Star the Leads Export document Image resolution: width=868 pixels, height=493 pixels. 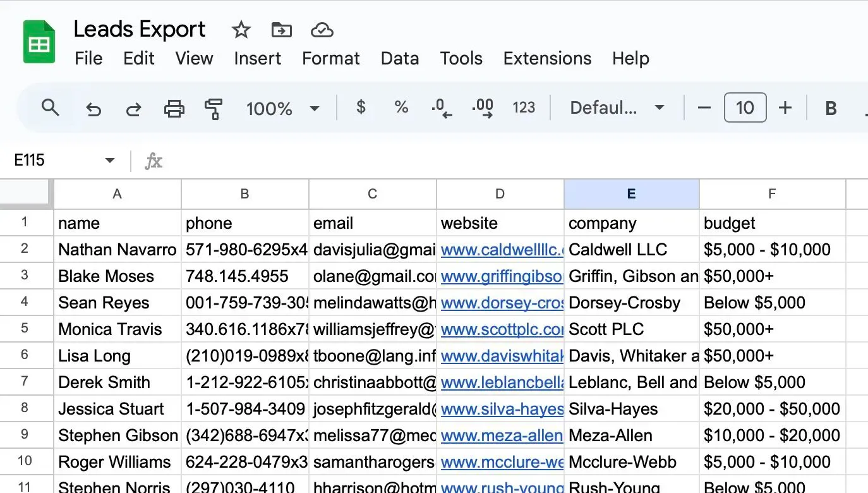point(241,30)
